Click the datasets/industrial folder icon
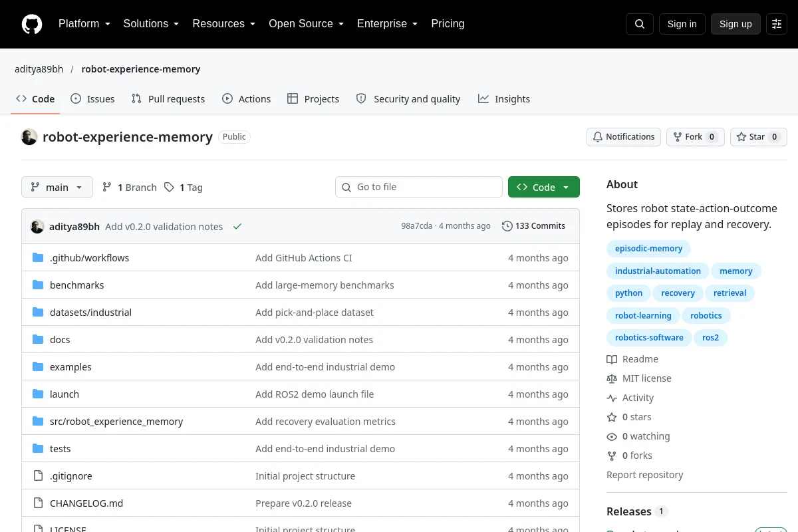The height and width of the screenshot is (532, 798). (x=38, y=313)
